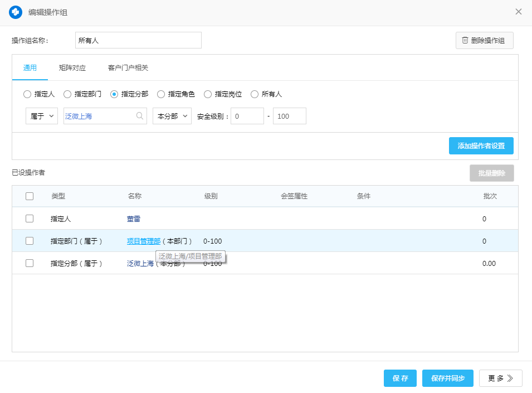This screenshot has width=532, height=393.
Task: Click the blue app logo icon
Action: click(x=16, y=12)
